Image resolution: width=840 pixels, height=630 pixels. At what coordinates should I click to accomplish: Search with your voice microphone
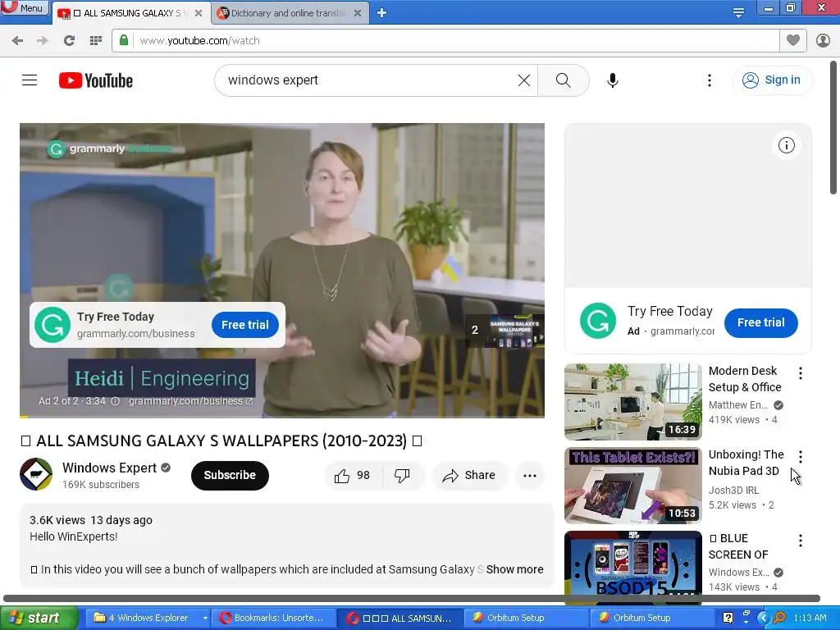tap(613, 80)
